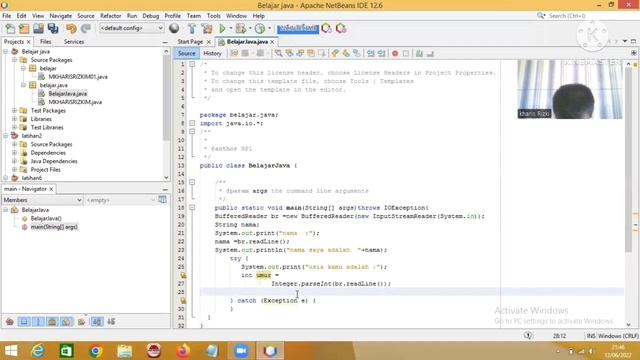Toggle Sort by Name in Navigator
The height and width of the screenshot is (360, 640).
coord(97,322)
